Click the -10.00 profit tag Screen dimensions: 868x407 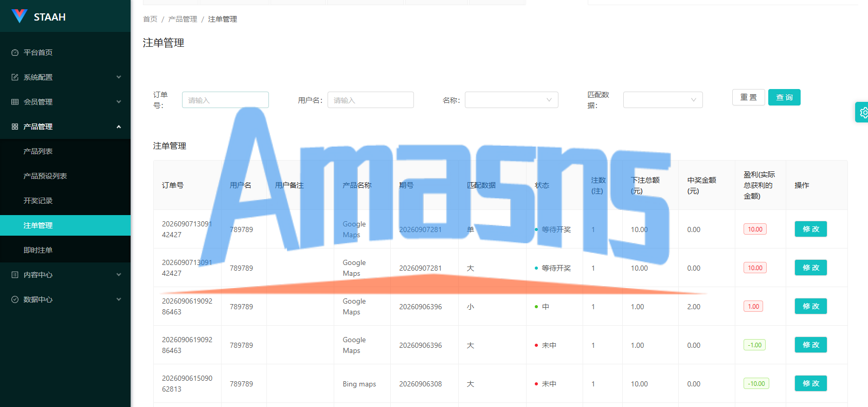tap(756, 383)
